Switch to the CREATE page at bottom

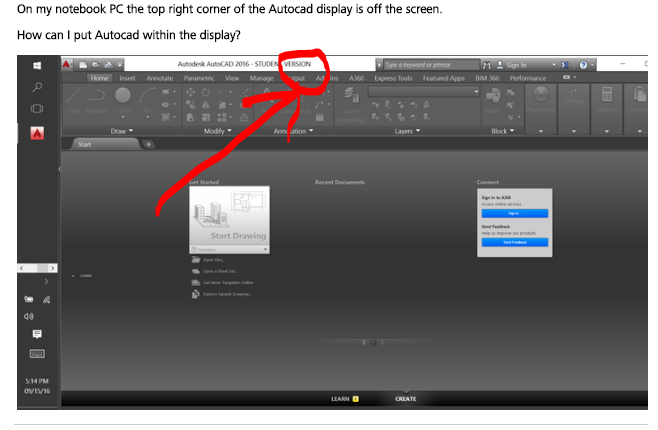click(405, 399)
